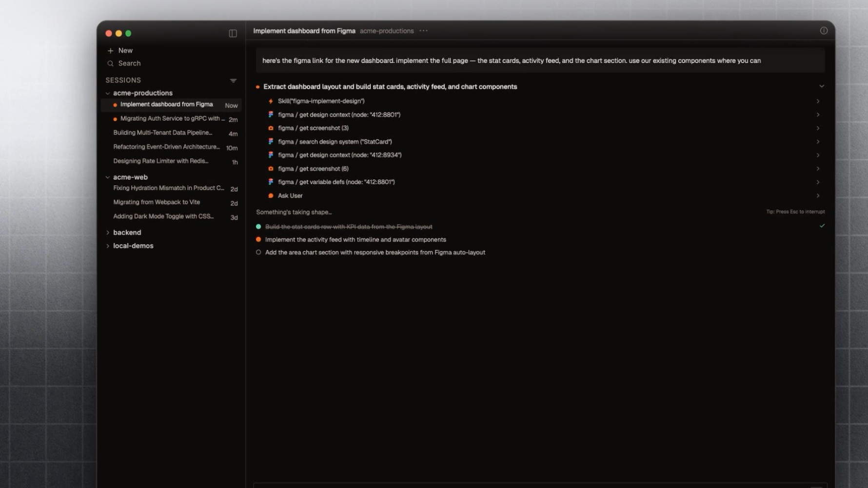This screenshot has width=868, height=488.
Task: Select Fixing Hydration Mismatch session
Action: pyautogui.click(x=171, y=188)
